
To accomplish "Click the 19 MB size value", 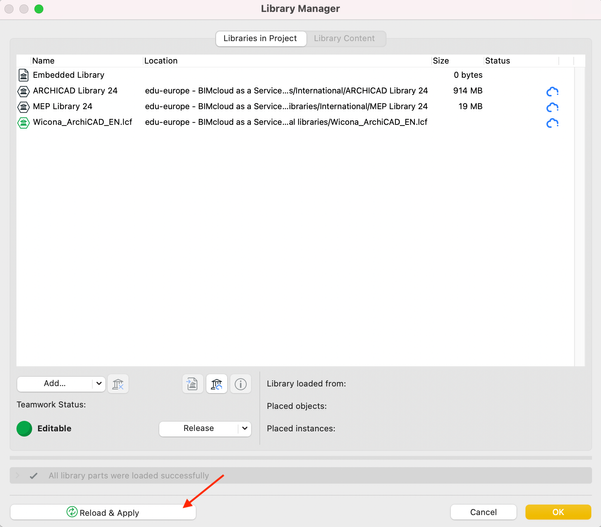I will click(x=471, y=106).
